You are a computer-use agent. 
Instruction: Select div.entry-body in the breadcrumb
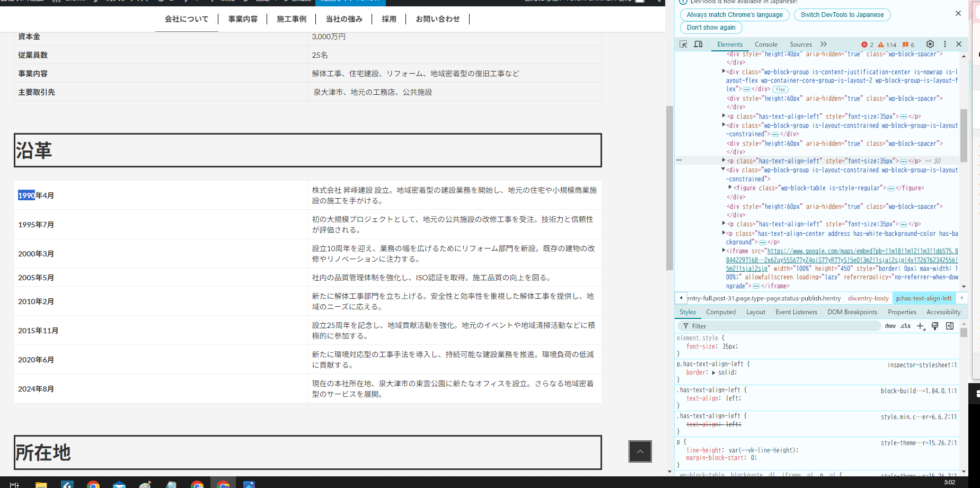point(868,298)
